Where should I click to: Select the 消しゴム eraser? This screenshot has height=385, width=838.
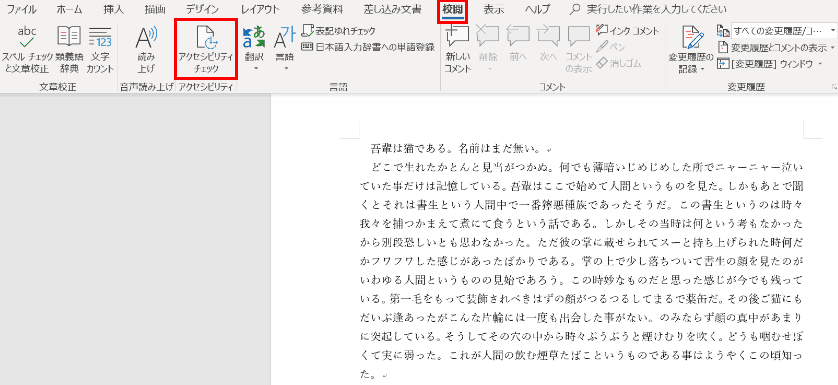pyautogui.click(x=618, y=63)
